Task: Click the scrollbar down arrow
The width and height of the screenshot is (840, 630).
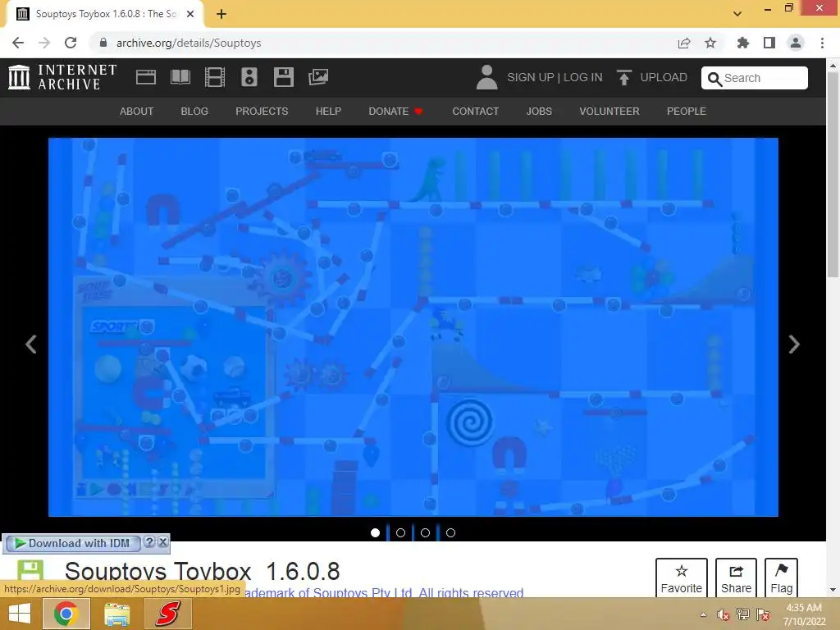Action: [x=833, y=590]
